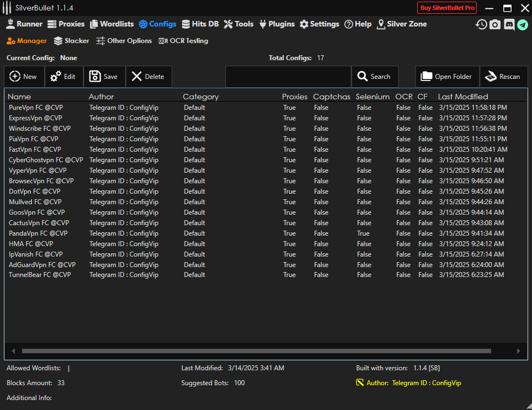Image resolution: width=532 pixels, height=410 pixels.
Task: Delete the config with X button
Action: click(148, 77)
